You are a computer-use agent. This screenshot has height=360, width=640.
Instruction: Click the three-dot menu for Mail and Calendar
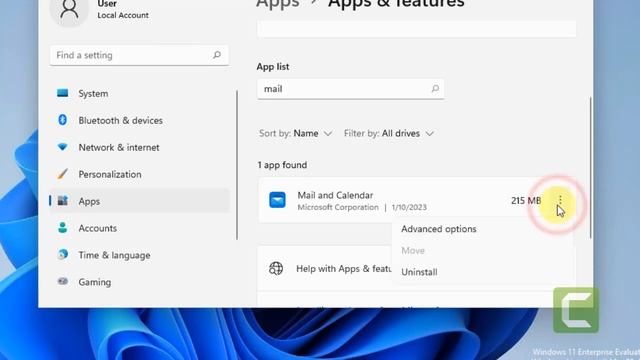[x=560, y=200]
